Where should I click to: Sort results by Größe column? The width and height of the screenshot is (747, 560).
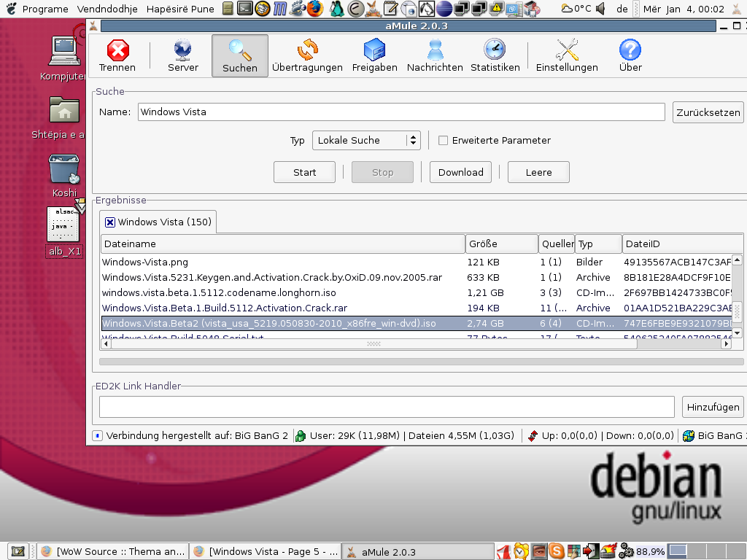click(502, 244)
